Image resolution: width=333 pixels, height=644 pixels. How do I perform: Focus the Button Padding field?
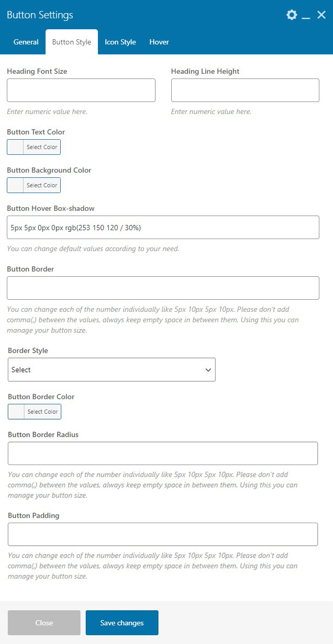163,534
